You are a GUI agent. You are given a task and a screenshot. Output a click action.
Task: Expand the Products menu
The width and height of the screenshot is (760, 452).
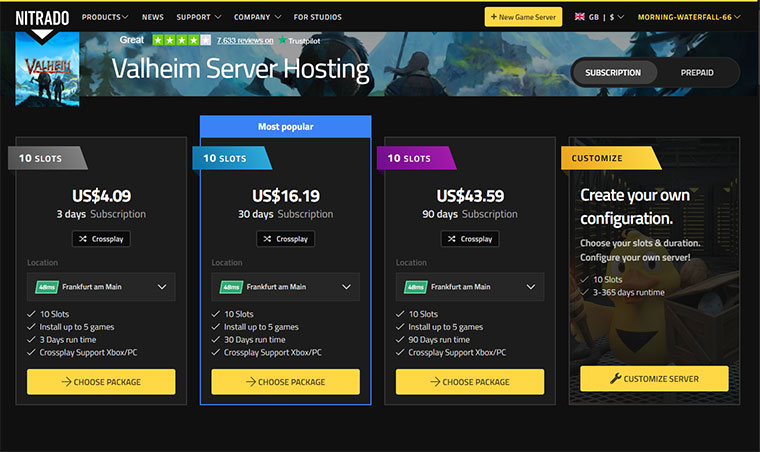[105, 17]
